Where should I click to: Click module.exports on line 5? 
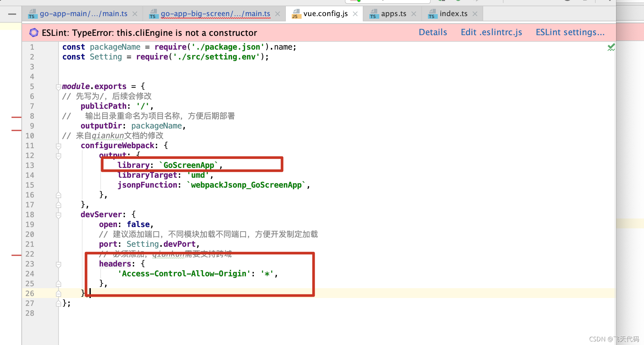(x=94, y=86)
